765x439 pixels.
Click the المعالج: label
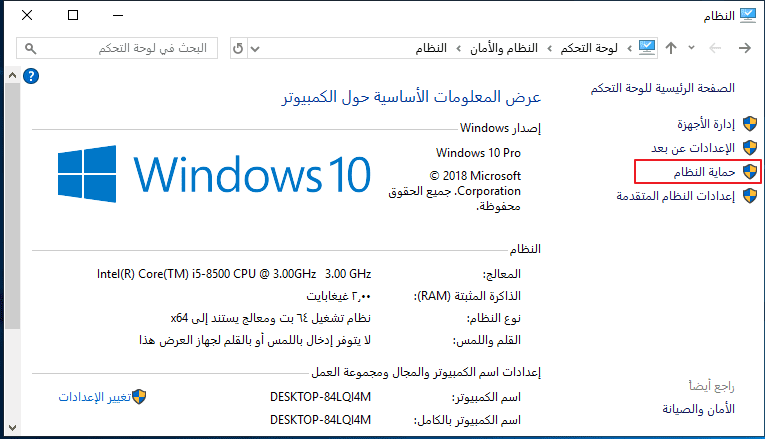point(502,274)
